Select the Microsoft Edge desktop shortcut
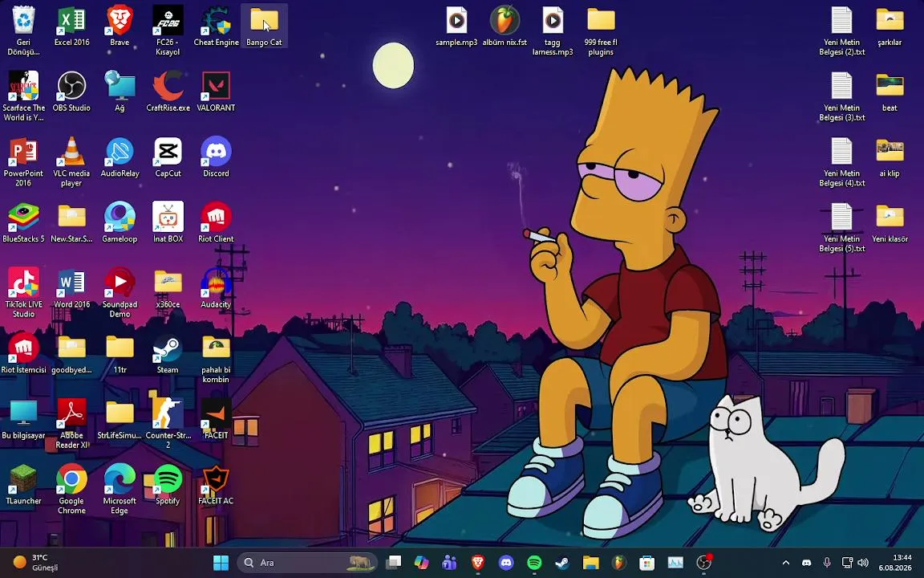924x578 pixels. pyautogui.click(x=120, y=488)
